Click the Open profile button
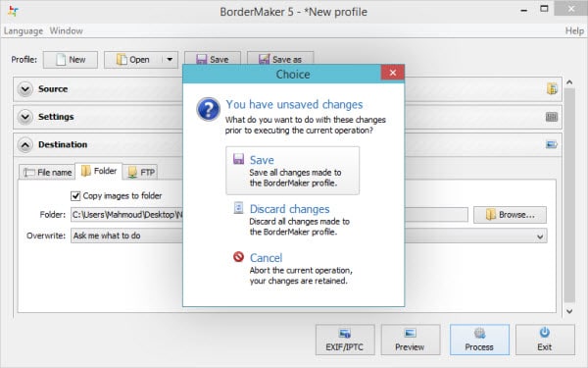The height and width of the screenshot is (368, 588). (133, 60)
